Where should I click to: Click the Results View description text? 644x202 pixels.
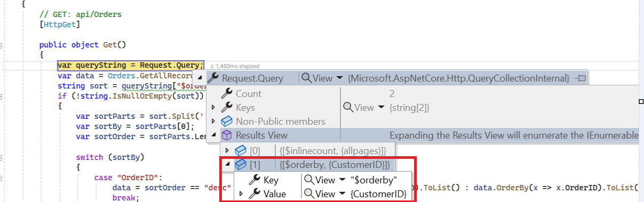514,135
